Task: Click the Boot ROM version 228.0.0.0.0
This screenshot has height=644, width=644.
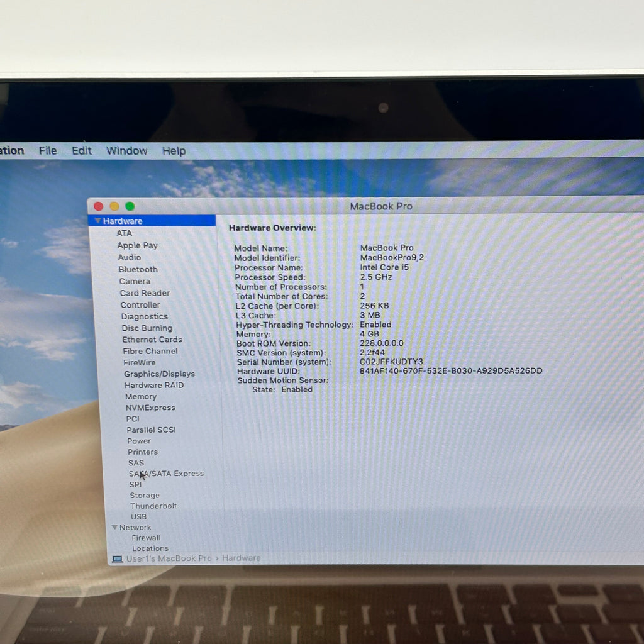Action: [381, 343]
